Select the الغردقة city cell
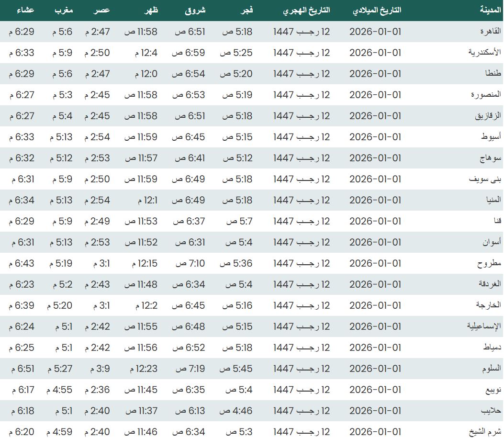This screenshot has width=504, height=438. 490,284
